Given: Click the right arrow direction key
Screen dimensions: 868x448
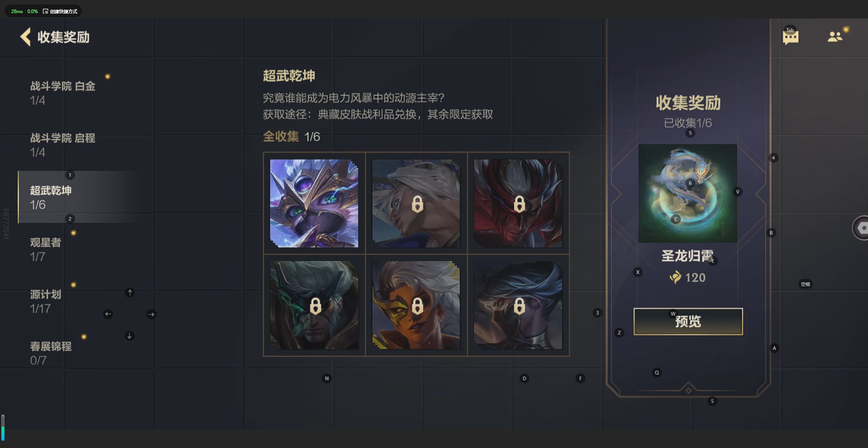Looking at the screenshot, I should click(x=151, y=314).
